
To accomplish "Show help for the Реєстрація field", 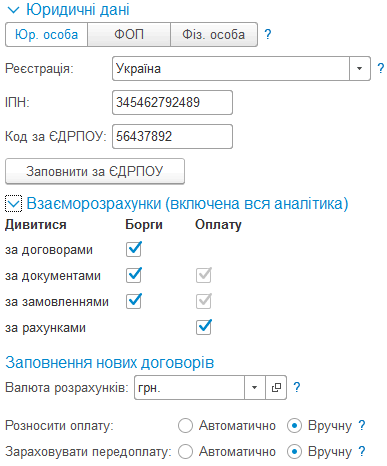I will click(380, 69).
